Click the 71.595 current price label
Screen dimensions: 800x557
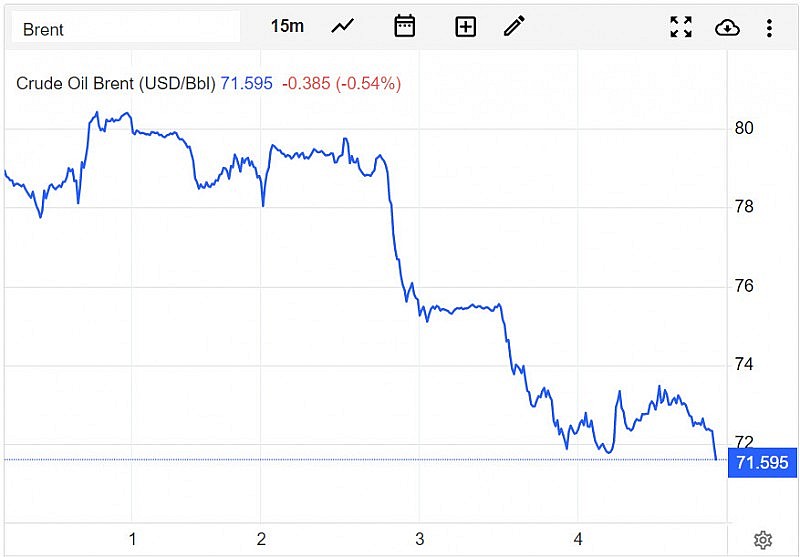coord(762,463)
